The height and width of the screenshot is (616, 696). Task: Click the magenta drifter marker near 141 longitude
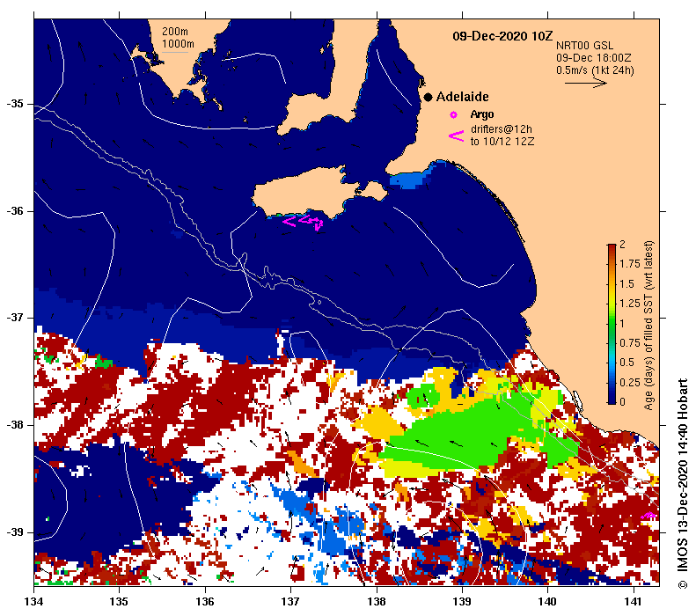click(x=648, y=516)
